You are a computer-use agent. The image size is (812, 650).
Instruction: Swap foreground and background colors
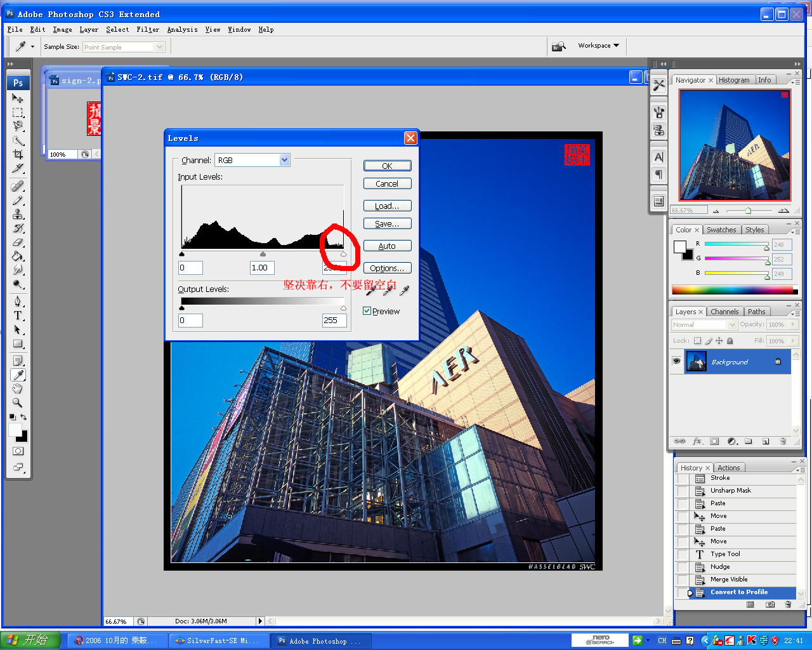[x=23, y=417]
